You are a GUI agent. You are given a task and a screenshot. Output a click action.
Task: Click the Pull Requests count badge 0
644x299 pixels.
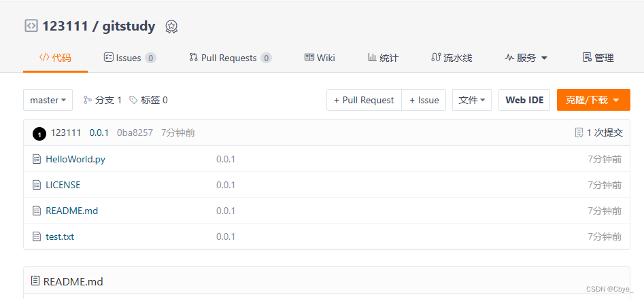(266, 58)
